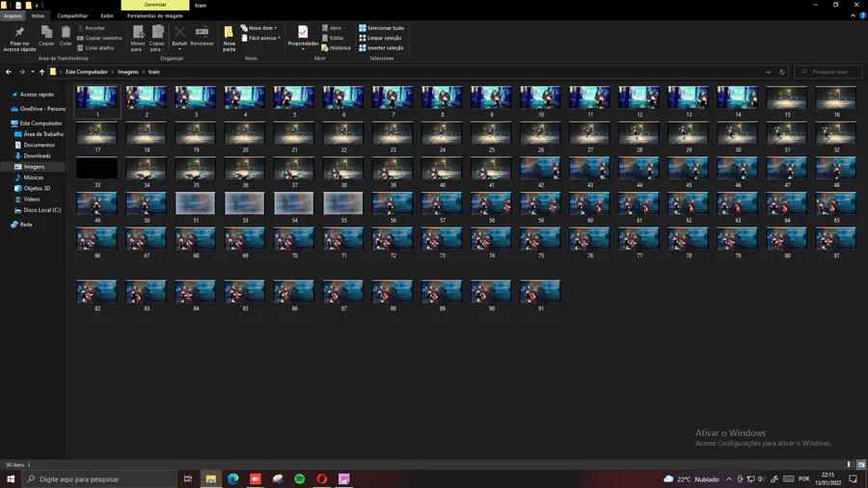
Task: Click the Pesquisar train search box
Action: (828, 71)
